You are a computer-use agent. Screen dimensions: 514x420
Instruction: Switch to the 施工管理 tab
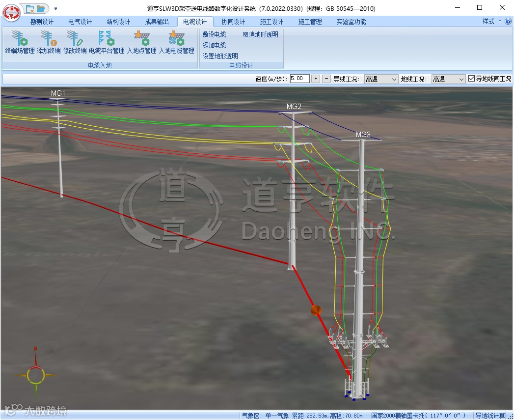[x=310, y=22]
